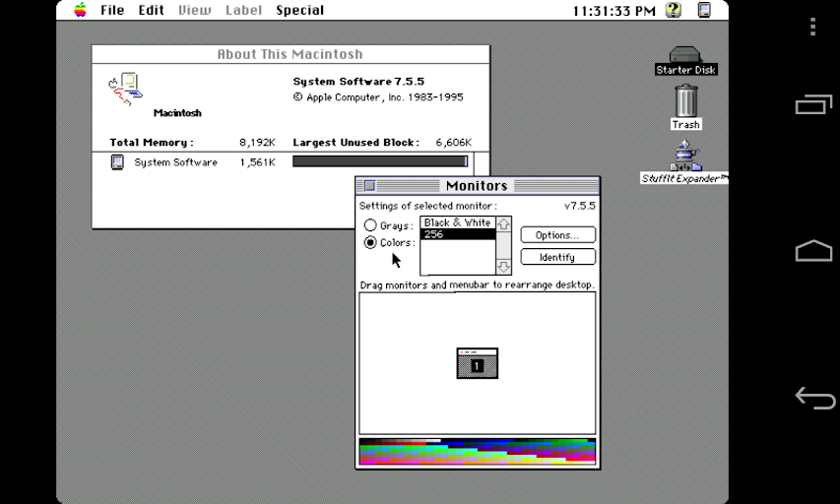Image resolution: width=840 pixels, height=504 pixels.
Task: Open the Application menu icon
Action: [704, 10]
